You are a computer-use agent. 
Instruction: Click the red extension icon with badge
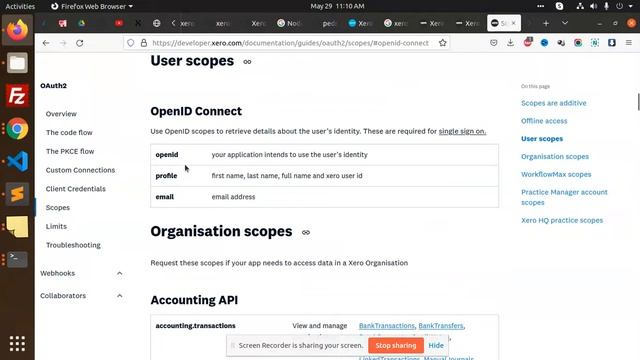coord(528,42)
